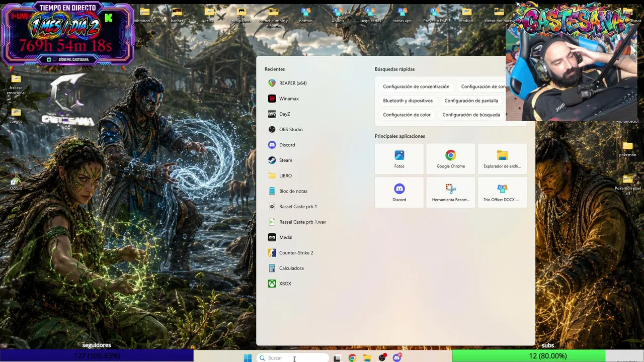644x362 pixels.
Task: Open Configuración de concentración quick search
Action: point(416,87)
